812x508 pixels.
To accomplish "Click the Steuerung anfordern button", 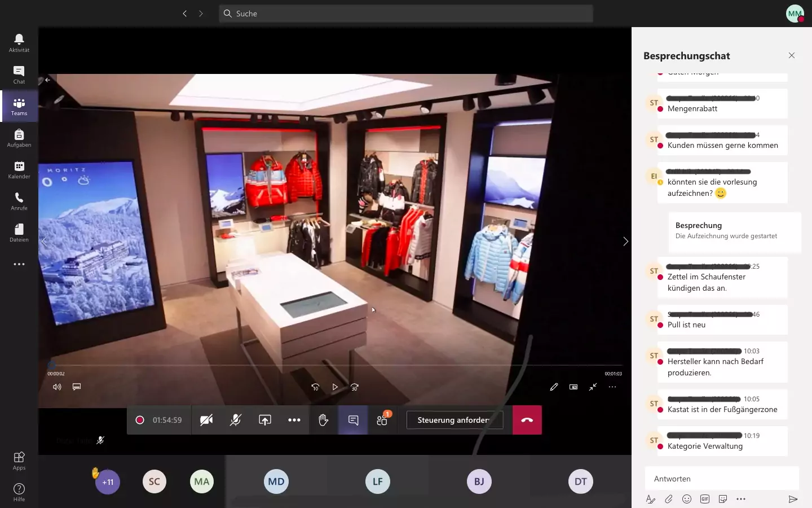I will pyautogui.click(x=454, y=420).
